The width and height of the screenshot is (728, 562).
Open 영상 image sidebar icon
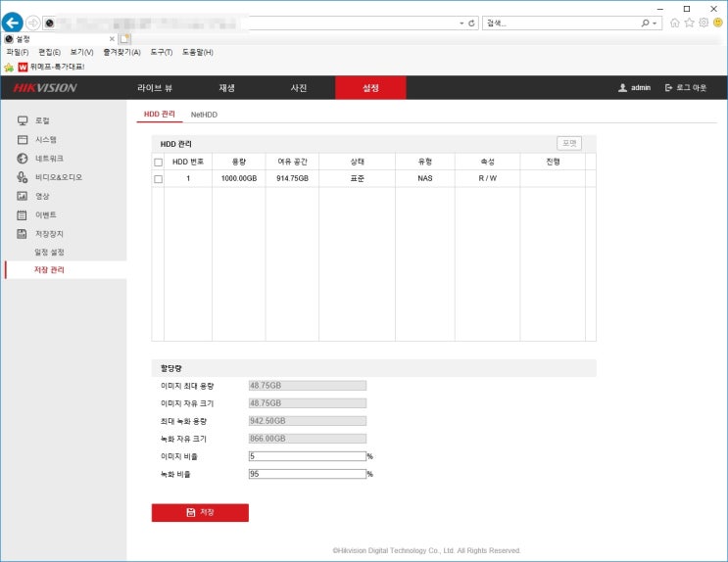(23, 196)
